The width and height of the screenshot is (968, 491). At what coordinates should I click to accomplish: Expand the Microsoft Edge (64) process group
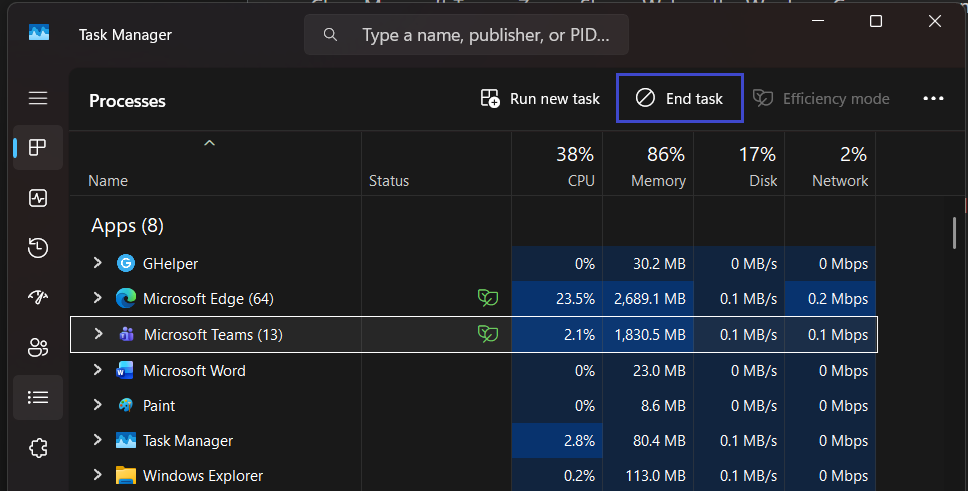pyautogui.click(x=97, y=298)
